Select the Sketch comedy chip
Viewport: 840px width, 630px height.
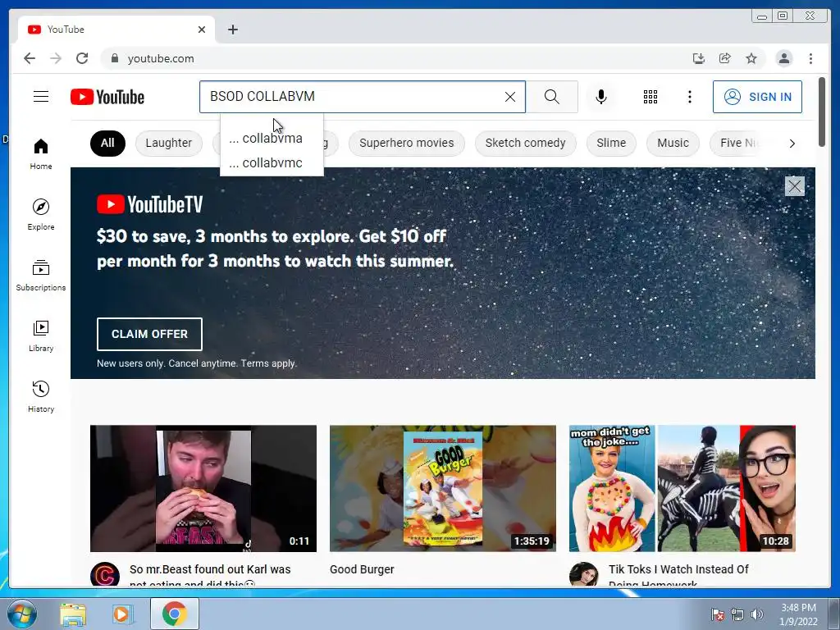[526, 143]
